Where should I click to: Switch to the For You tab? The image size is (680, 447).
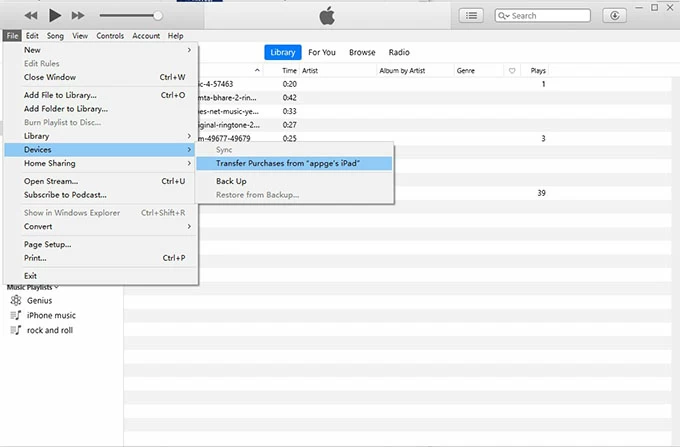[x=321, y=52]
